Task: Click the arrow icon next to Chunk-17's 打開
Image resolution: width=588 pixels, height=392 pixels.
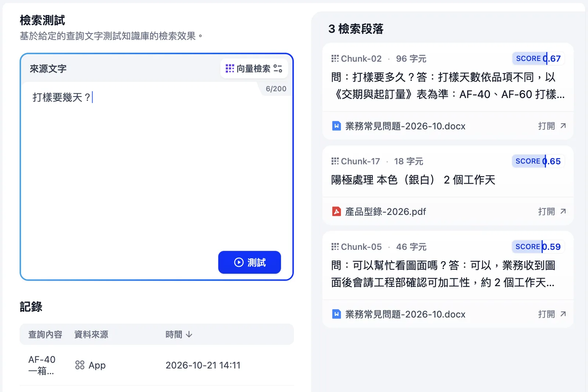Action: pos(563,212)
